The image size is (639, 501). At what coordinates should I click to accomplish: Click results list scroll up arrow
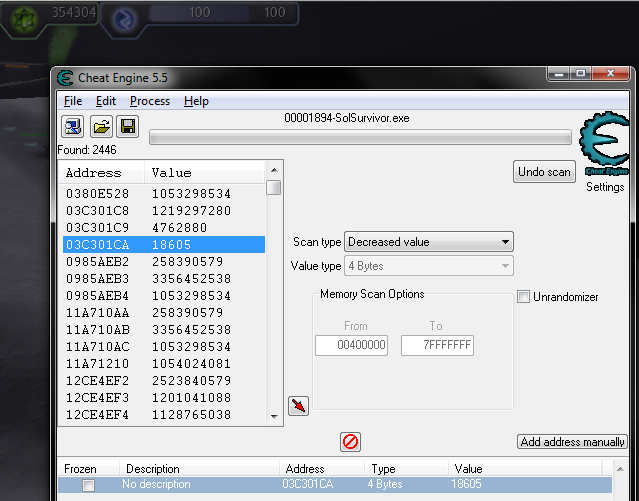274,170
